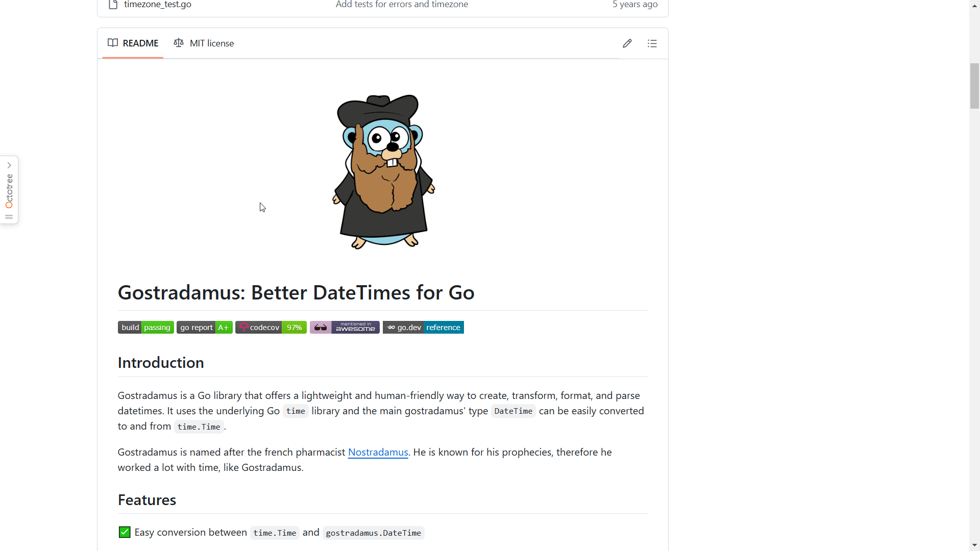The height and width of the screenshot is (551, 980).
Task: Click the mentioned in awesome badge
Action: [x=345, y=328]
